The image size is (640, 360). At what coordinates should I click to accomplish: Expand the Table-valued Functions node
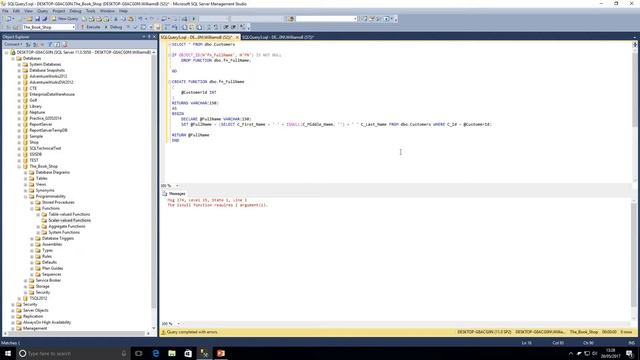tap(38, 214)
